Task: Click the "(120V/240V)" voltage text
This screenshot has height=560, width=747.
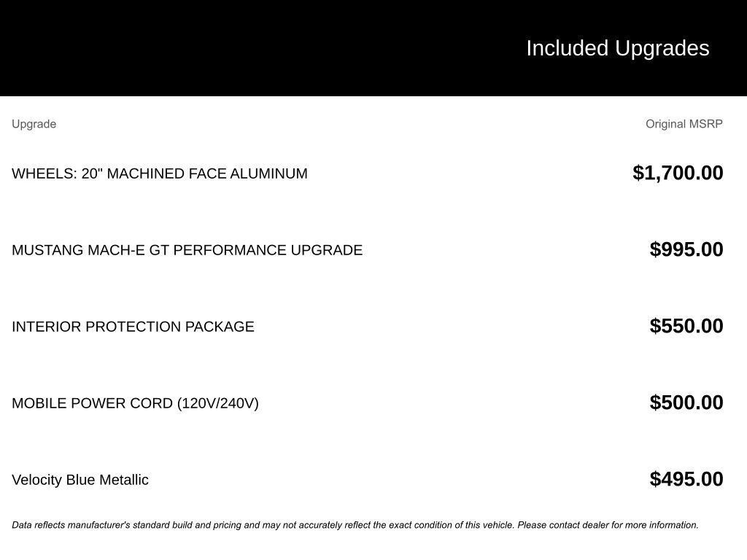Action: (x=218, y=403)
